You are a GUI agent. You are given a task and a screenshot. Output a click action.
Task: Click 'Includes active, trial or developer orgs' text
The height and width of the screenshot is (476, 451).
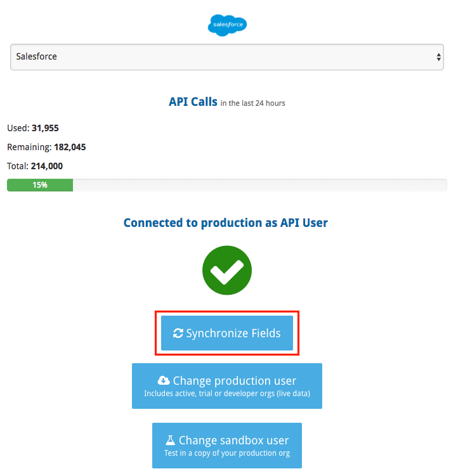tap(227, 394)
